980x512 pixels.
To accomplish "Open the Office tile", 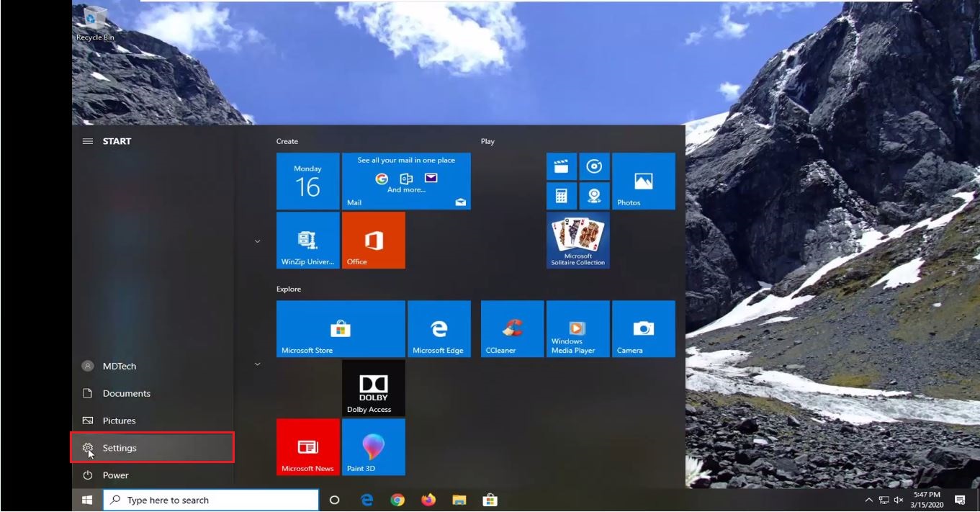I will pos(373,240).
